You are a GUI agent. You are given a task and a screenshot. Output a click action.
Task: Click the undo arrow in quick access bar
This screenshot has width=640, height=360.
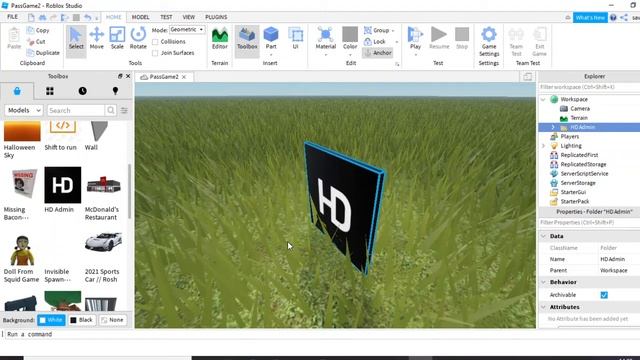tap(87, 17)
